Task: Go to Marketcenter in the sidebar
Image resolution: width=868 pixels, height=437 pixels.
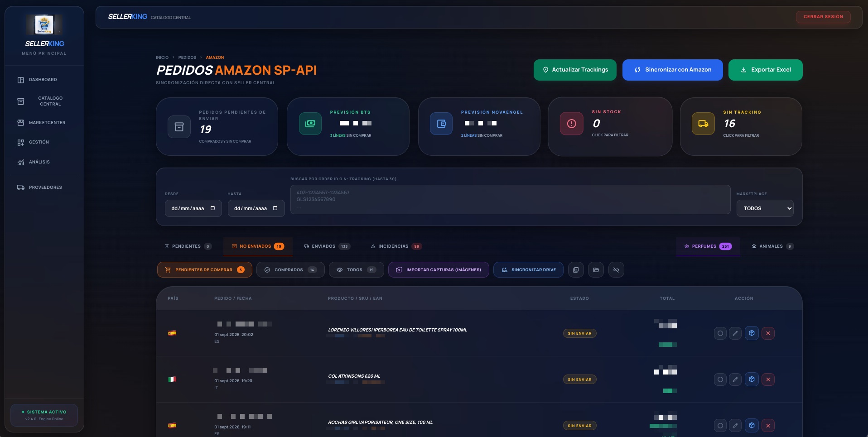Action: click(44, 123)
